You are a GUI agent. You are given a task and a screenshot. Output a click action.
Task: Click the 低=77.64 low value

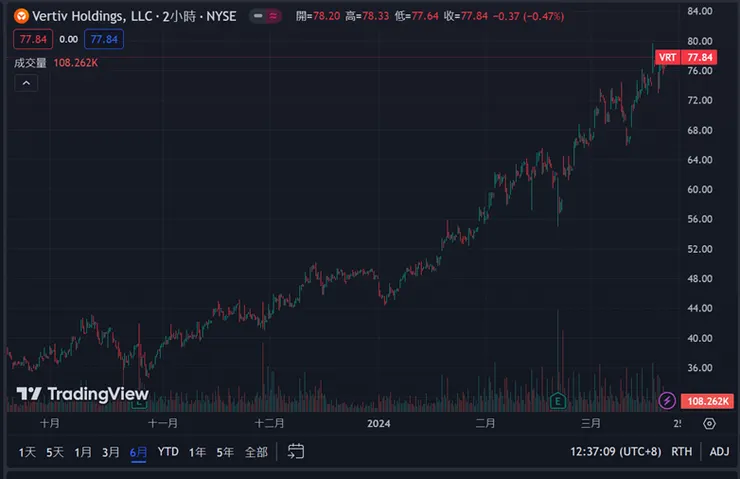pyautogui.click(x=416, y=17)
